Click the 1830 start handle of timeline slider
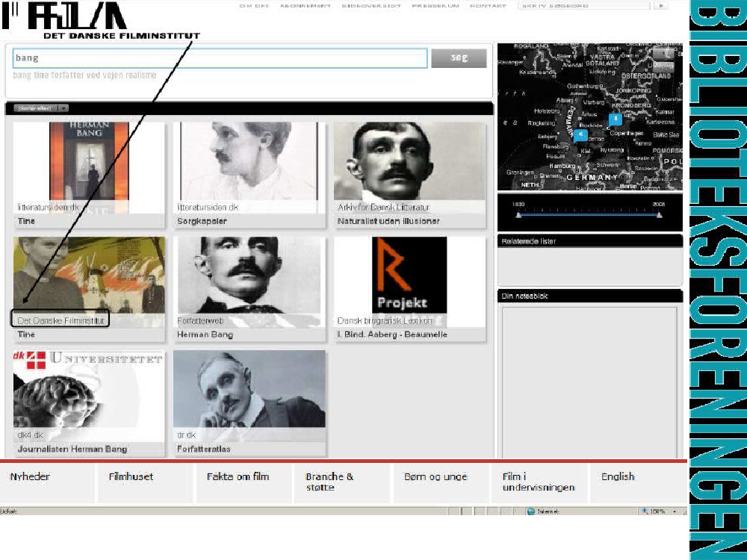Viewport: 747px width, 560px height. (x=518, y=215)
